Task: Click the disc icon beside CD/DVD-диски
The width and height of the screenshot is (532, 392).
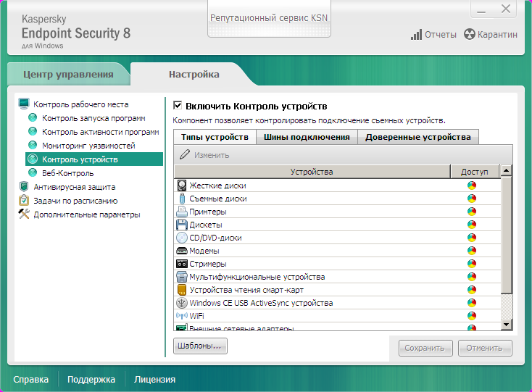Action: 182,238
